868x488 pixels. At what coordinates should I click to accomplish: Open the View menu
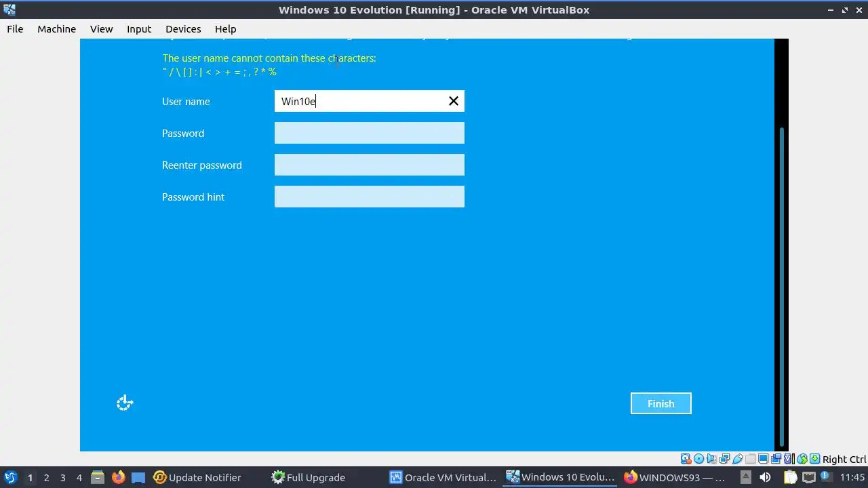click(x=101, y=28)
